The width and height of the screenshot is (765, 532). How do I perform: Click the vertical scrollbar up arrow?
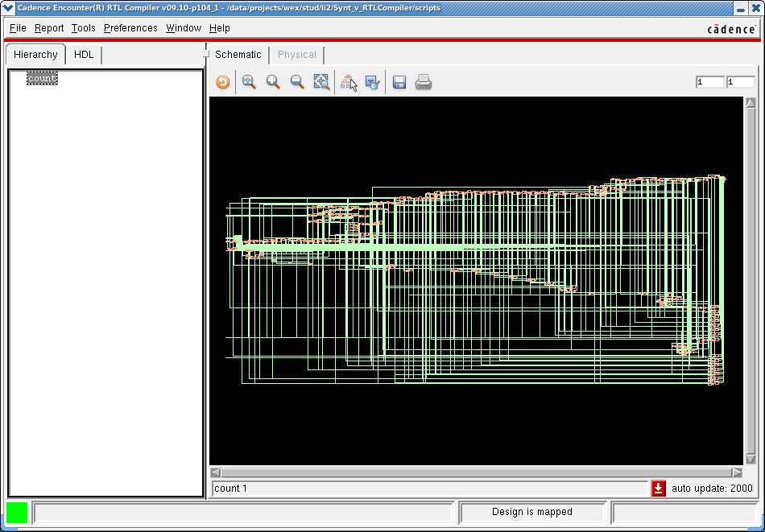coord(751,102)
